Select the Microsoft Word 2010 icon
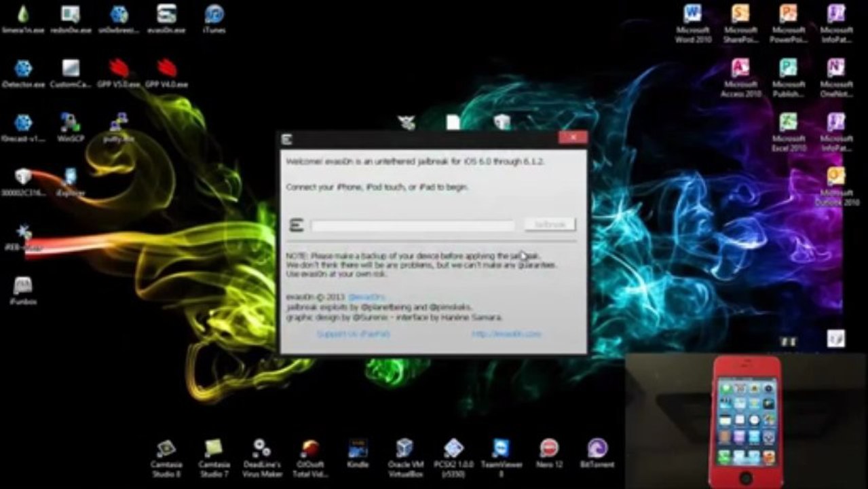Image resolution: width=868 pixels, height=489 pixels. (693, 23)
